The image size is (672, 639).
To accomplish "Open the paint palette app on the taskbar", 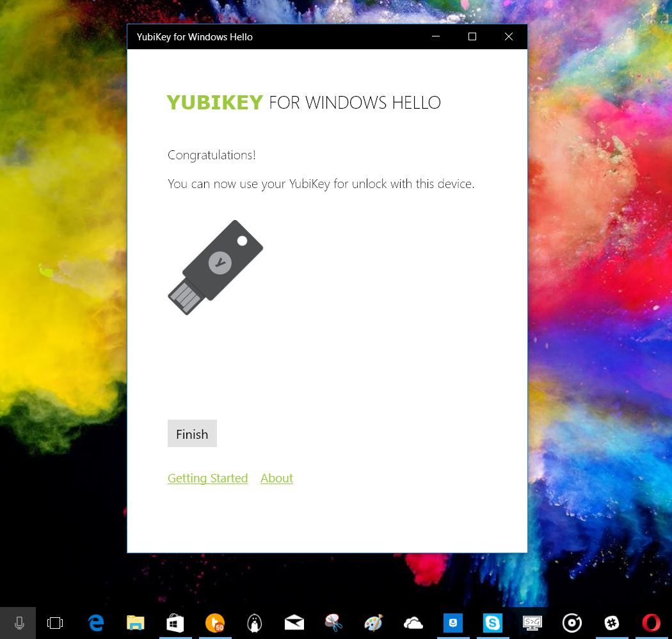I will pyautogui.click(x=373, y=622).
